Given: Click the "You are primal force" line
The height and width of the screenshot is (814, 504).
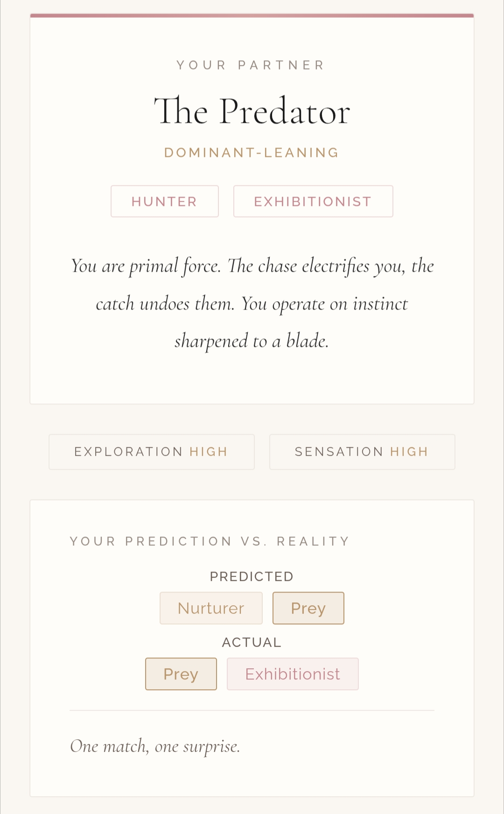Looking at the screenshot, I should click(x=252, y=266).
